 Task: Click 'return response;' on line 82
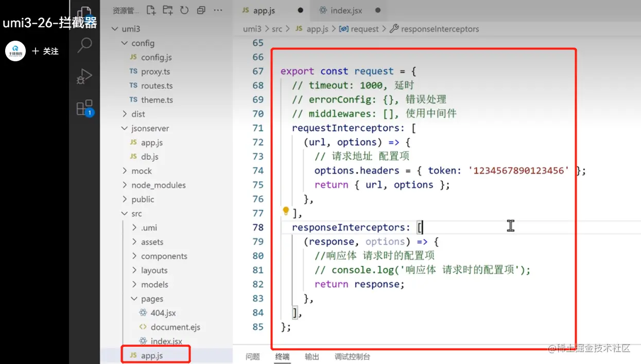(359, 284)
